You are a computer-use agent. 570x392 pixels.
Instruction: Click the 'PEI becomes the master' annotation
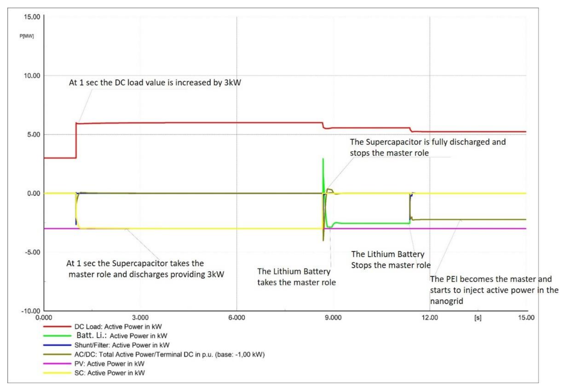[x=494, y=290]
